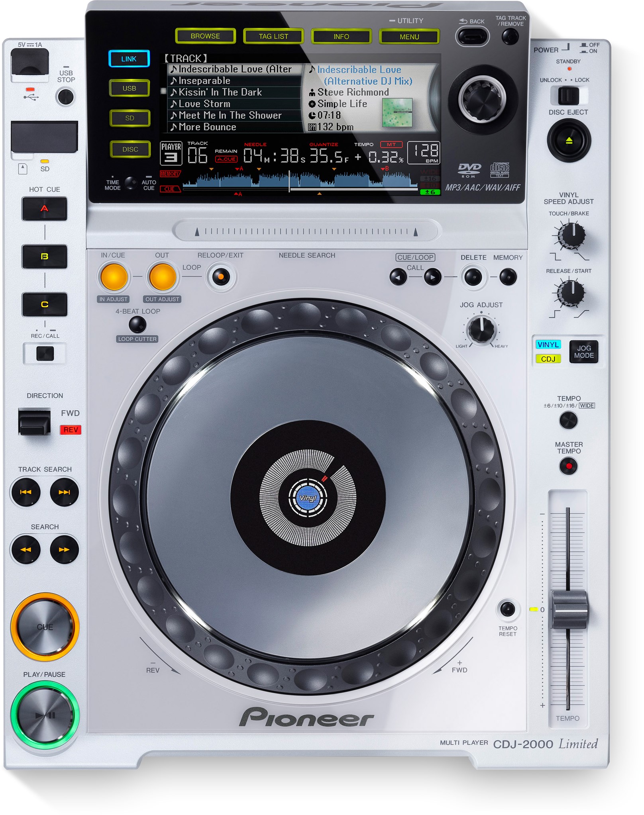This screenshot has height=815, width=644.
Task: Open the TAG LIST screen
Action: tap(273, 37)
